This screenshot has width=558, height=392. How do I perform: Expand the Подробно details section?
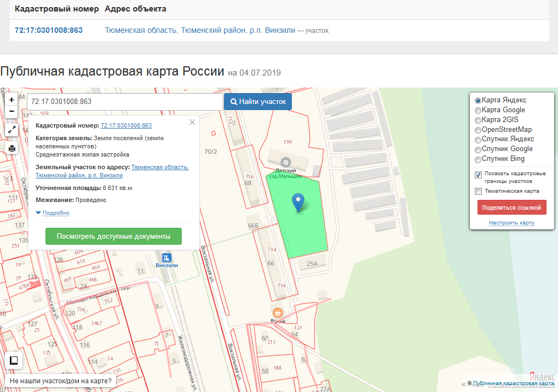tap(56, 213)
